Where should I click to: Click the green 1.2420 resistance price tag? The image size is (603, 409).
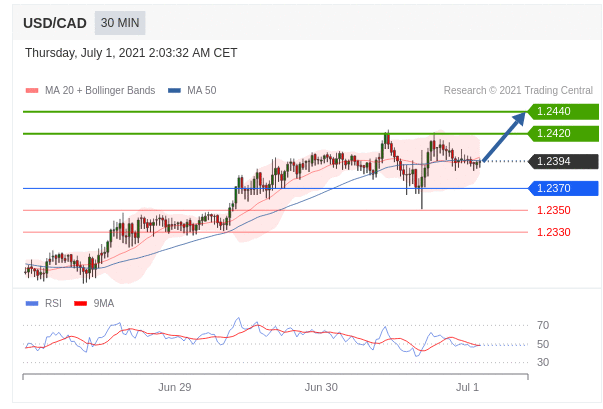562,134
